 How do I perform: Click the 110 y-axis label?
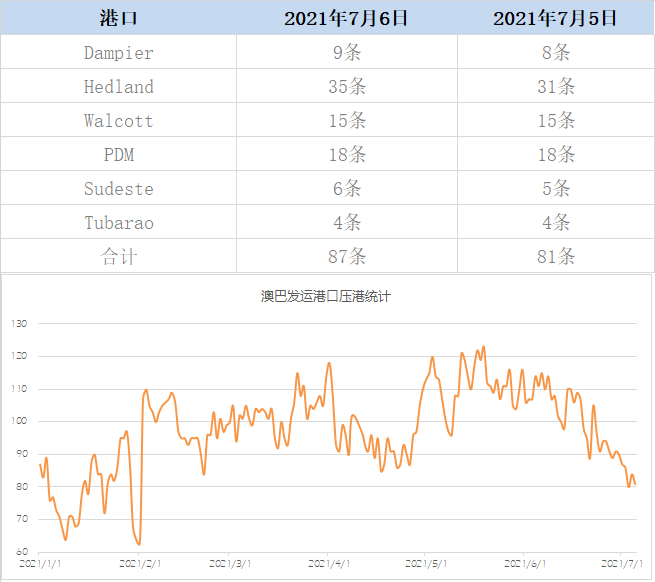click(19, 389)
